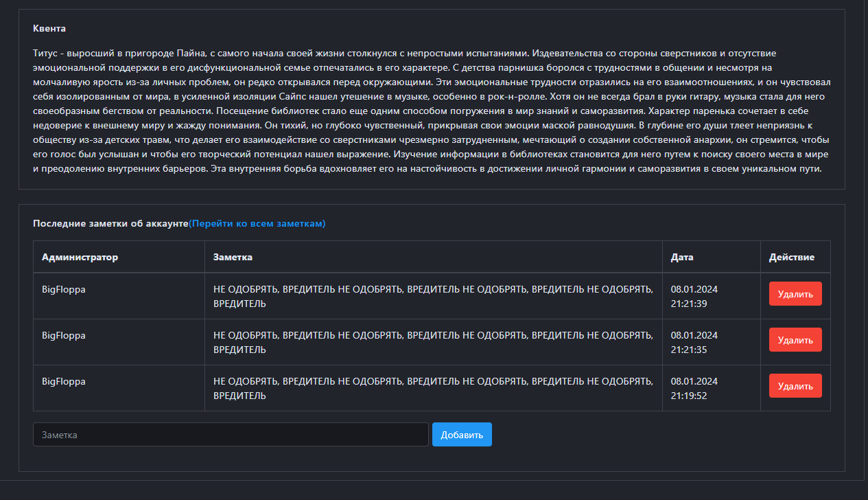The width and height of the screenshot is (868, 500).
Task: Select BigFloppa in the second note row
Action: tap(63, 336)
